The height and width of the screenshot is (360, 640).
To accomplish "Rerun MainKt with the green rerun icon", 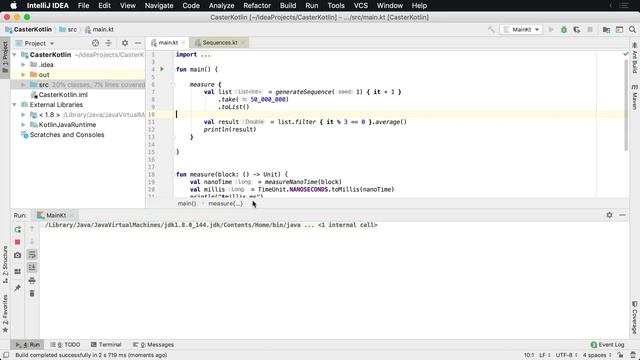I will (x=18, y=230).
